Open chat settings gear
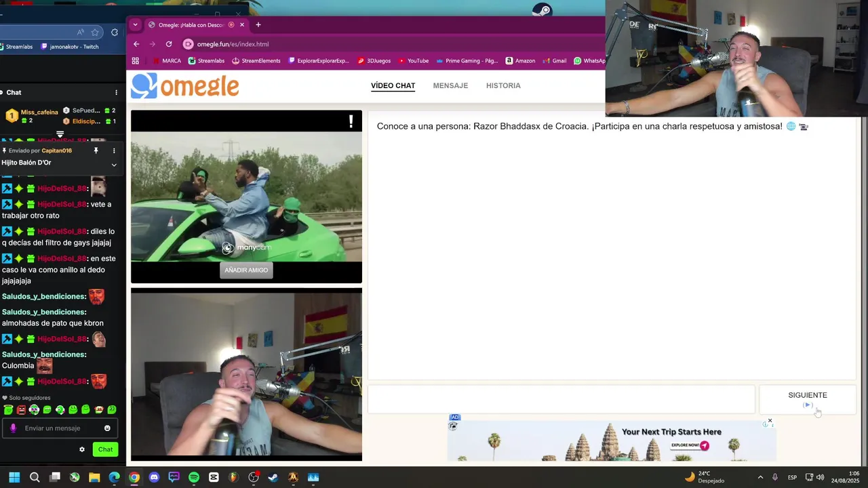This screenshot has height=488, width=868. [x=82, y=449]
